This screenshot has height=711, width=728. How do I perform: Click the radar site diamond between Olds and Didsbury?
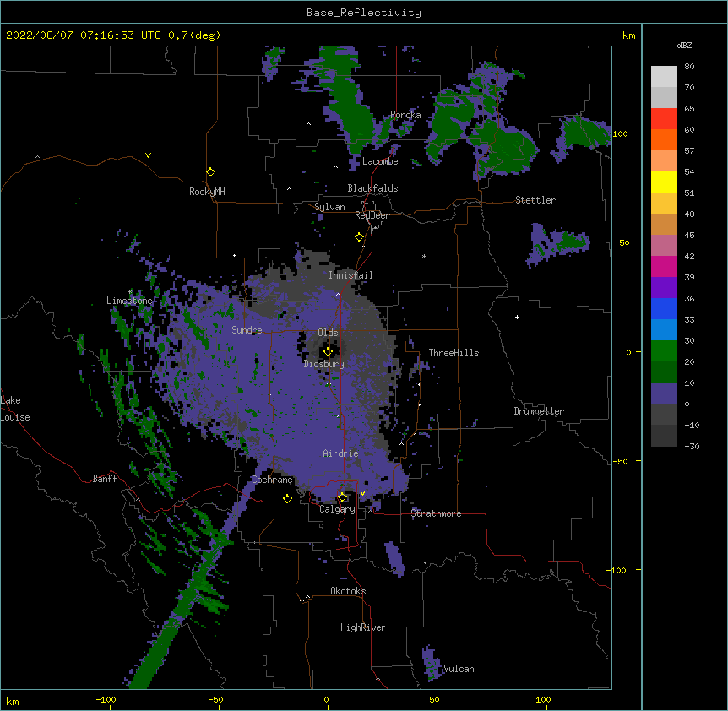coord(328,352)
